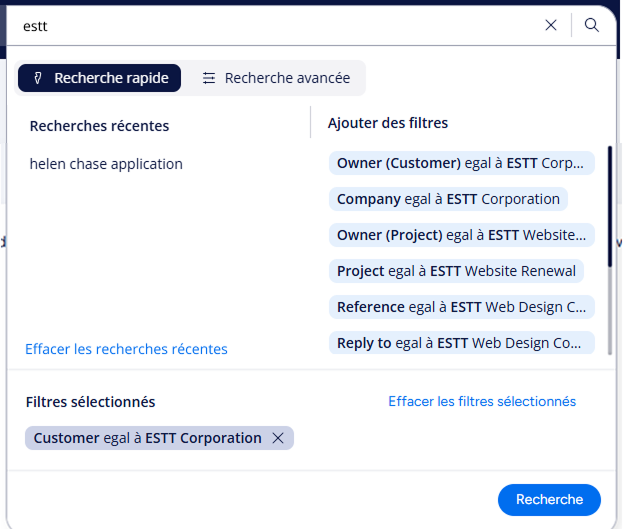This screenshot has height=529, width=623.
Task: Click into the search field containing 'estt'
Action: coord(270,26)
